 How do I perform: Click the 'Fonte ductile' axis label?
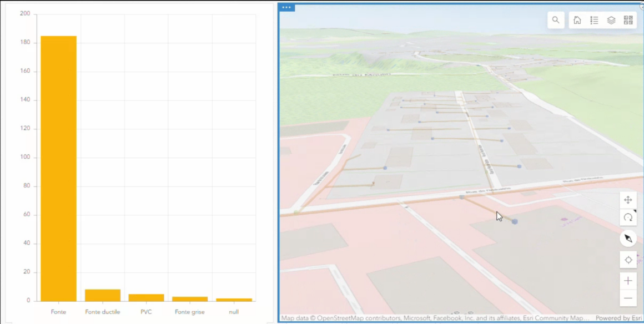pos(103,312)
